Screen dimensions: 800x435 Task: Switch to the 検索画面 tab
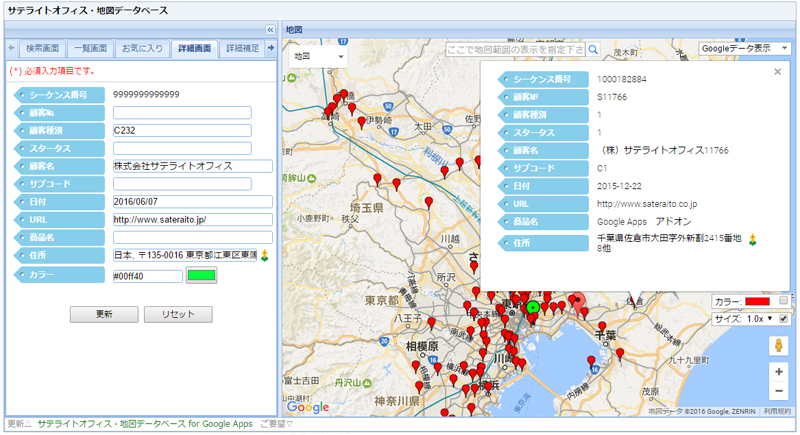(x=42, y=48)
